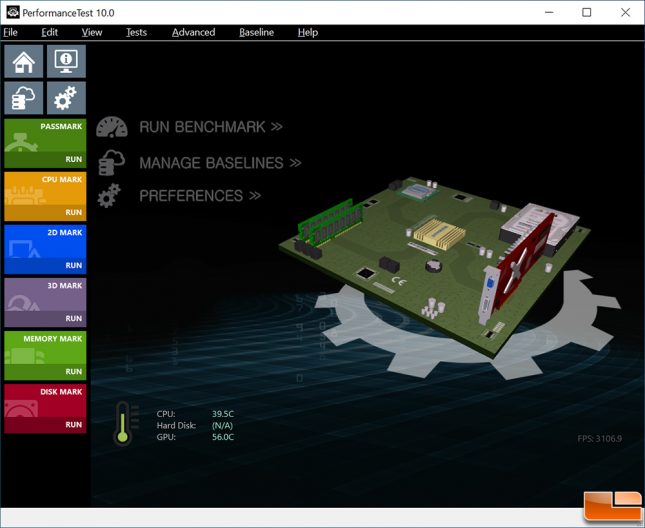Run the PassMark test suite
Image resolution: width=645 pixels, height=528 pixels.
coord(74,159)
